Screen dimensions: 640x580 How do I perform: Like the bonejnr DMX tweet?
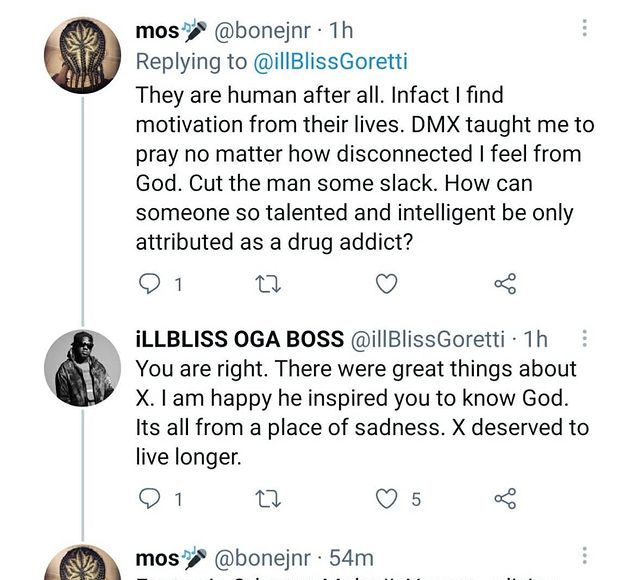coord(386,285)
